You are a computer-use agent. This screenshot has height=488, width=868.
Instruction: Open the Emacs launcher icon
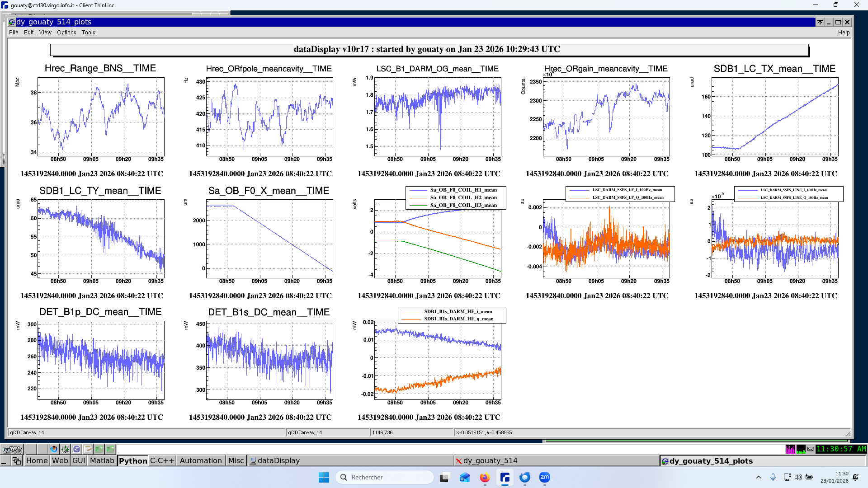pyautogui.click(x=76, y=449)
